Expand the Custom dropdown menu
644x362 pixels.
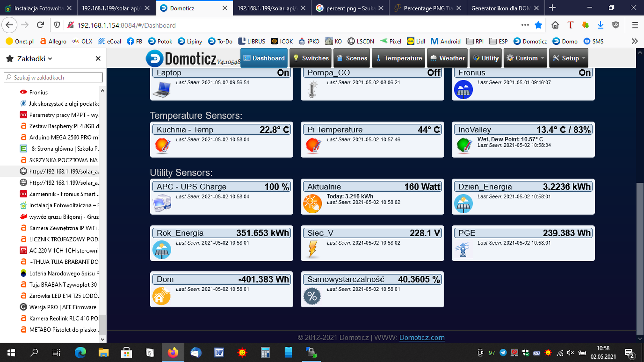coord(525,58)
